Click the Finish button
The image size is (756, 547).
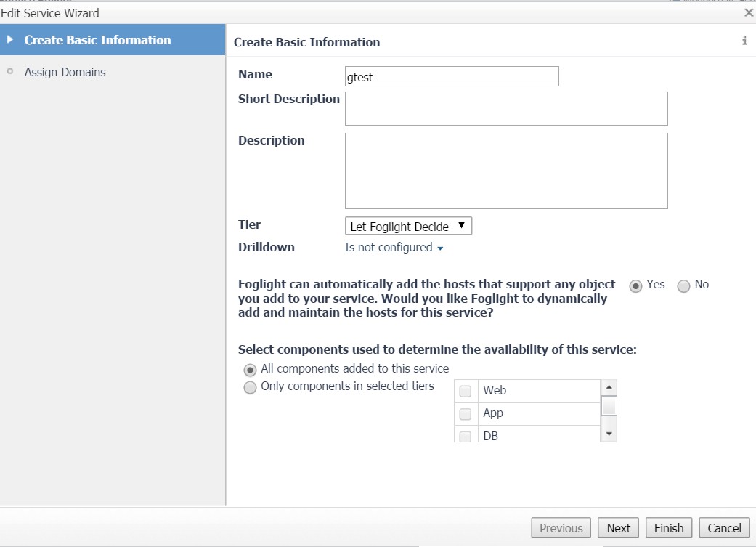pyautogui.click(x=669, y=528)
